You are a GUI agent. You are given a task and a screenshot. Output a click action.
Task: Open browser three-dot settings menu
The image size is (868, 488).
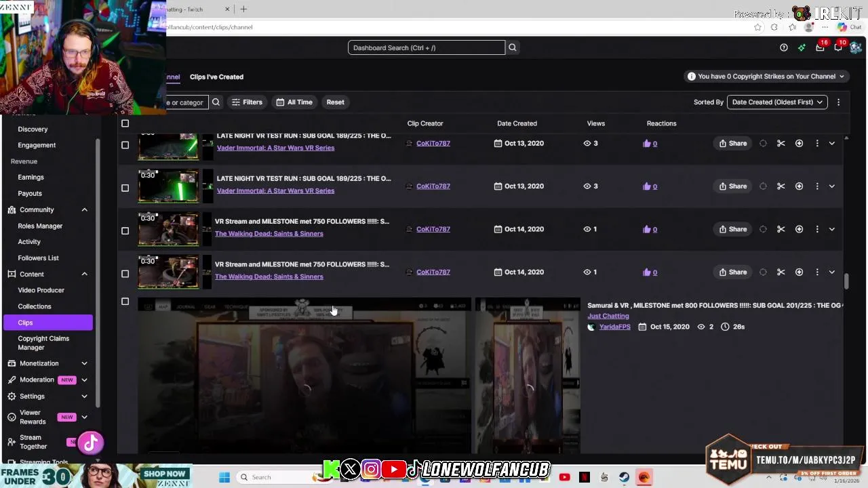point(824,27)
